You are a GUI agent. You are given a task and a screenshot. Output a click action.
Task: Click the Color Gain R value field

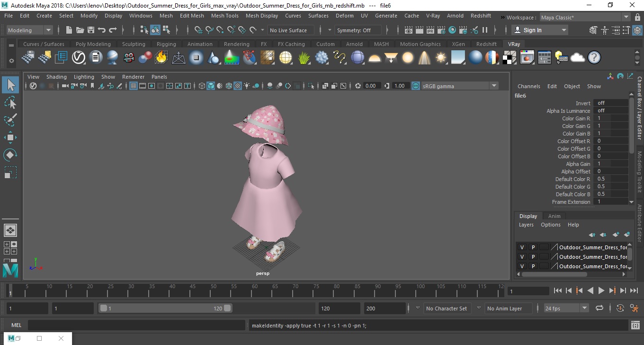(x=610, y=118)
